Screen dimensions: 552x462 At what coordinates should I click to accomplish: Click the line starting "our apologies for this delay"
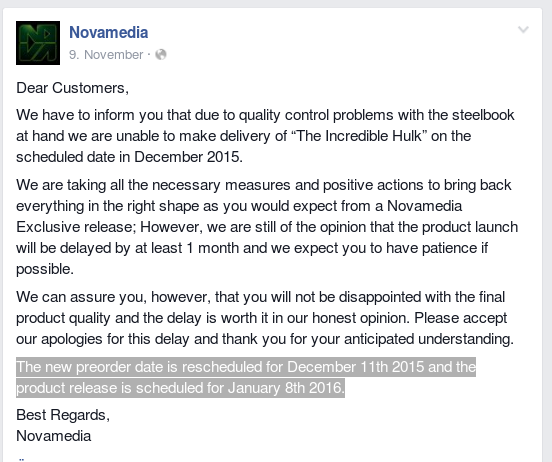tap(265, 339)
